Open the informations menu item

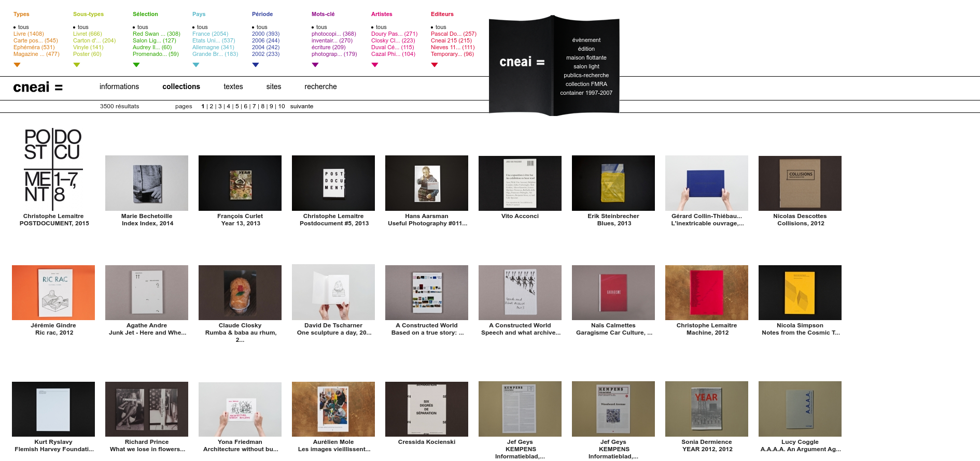pyautogui.click(x=119, y=87)
